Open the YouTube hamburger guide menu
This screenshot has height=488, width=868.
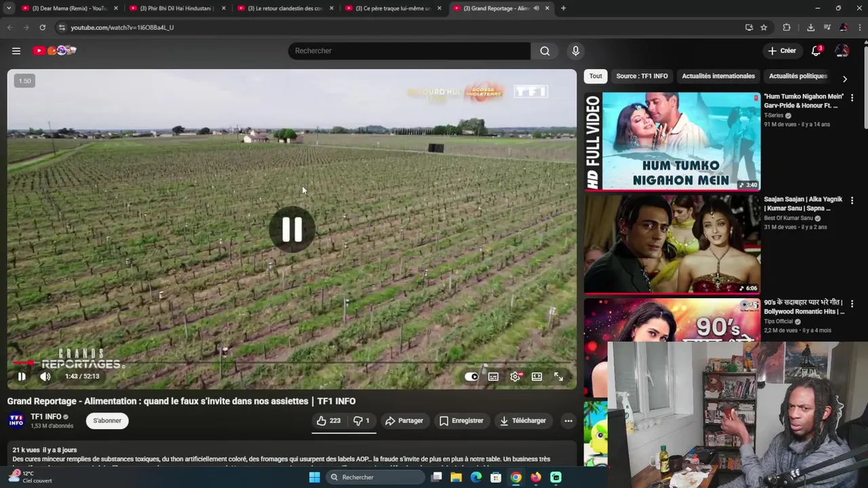point(16,51)
